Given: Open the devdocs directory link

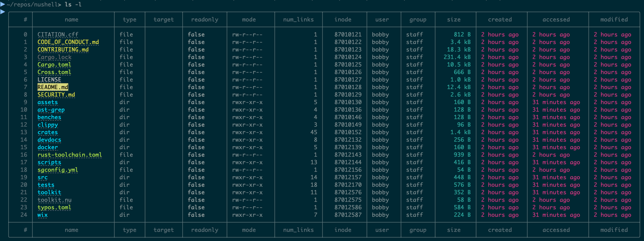Looking at the screenshot, I should pos(49,140).
